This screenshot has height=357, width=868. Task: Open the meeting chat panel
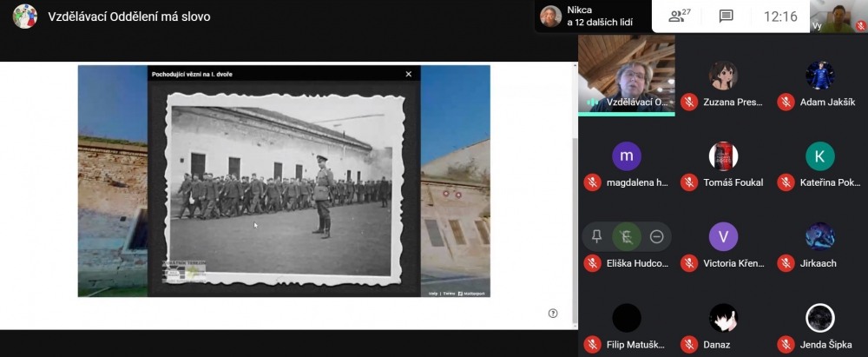click(x=726, y=17)
